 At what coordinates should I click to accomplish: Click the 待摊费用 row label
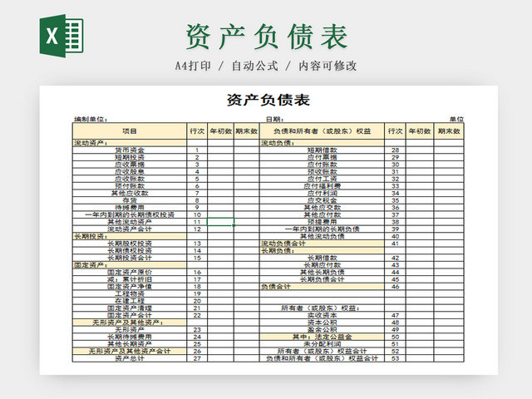130,207
